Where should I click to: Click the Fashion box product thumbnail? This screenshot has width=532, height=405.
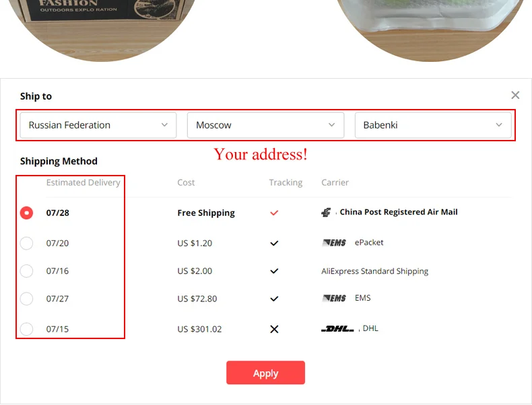[x=101, y=30]
